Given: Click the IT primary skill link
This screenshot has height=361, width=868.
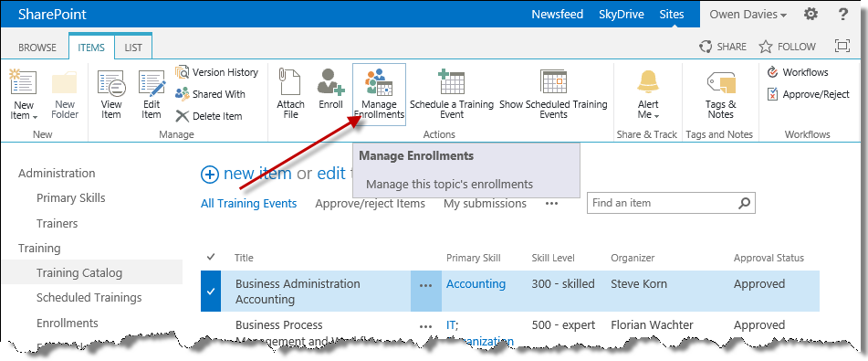Looking at the screenshot, I should [451, 325].
